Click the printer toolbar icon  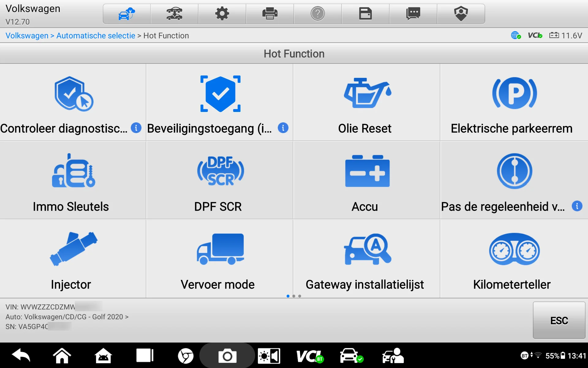tap(270, 14)
